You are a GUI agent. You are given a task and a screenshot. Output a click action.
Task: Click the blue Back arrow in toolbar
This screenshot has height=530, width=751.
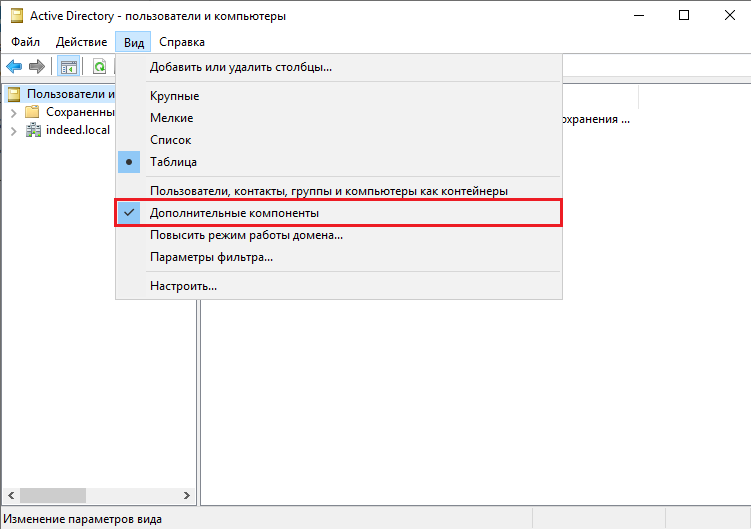coord(14,67)
